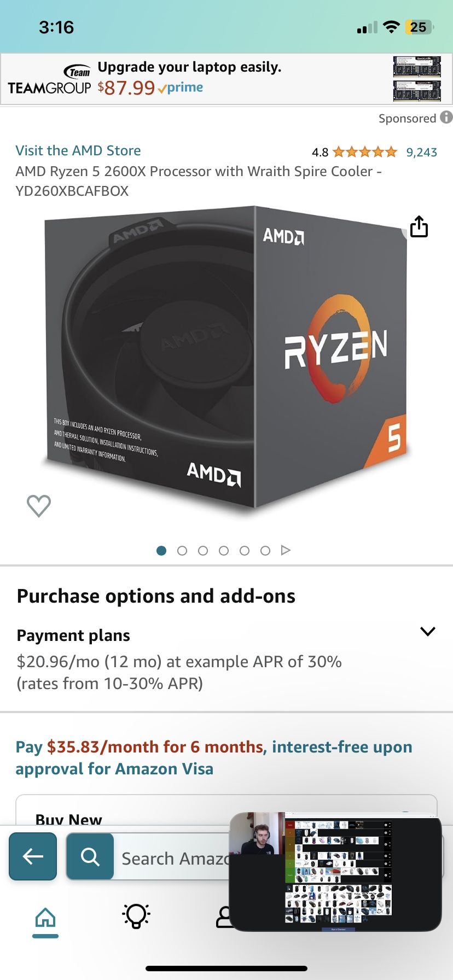Tap the search magnifier icon

[90, 856]
